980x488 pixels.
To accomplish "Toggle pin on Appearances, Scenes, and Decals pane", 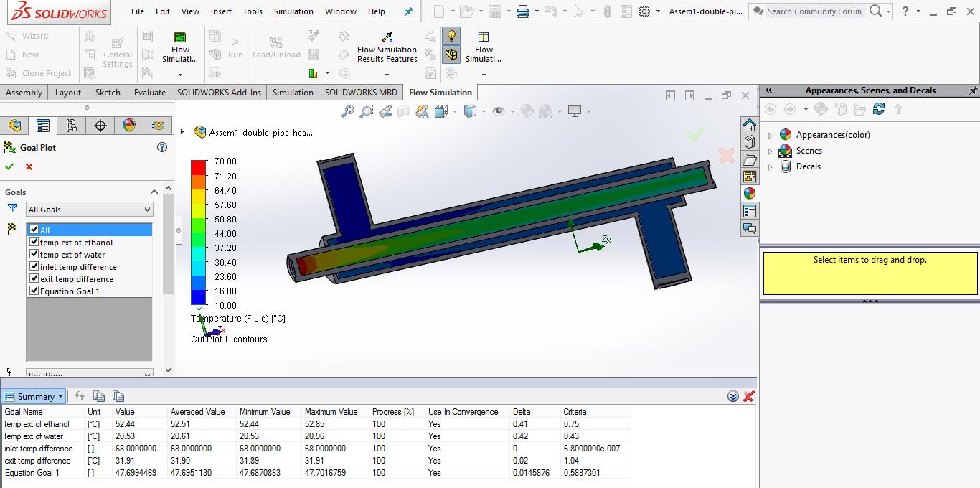I will [974, 90].
